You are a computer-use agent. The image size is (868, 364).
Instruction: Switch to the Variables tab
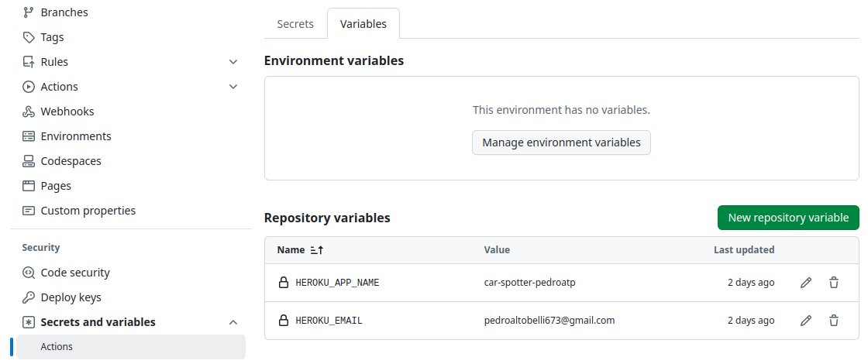coord(363,24)
